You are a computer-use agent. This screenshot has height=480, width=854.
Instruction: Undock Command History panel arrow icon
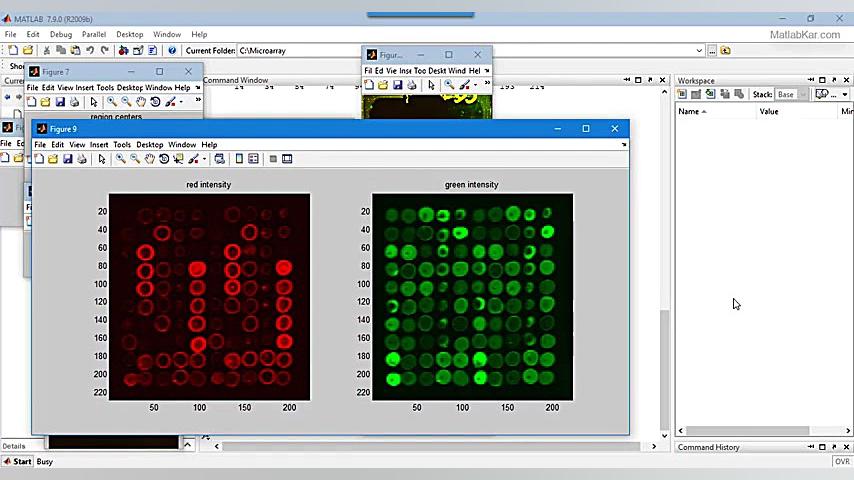834,447
